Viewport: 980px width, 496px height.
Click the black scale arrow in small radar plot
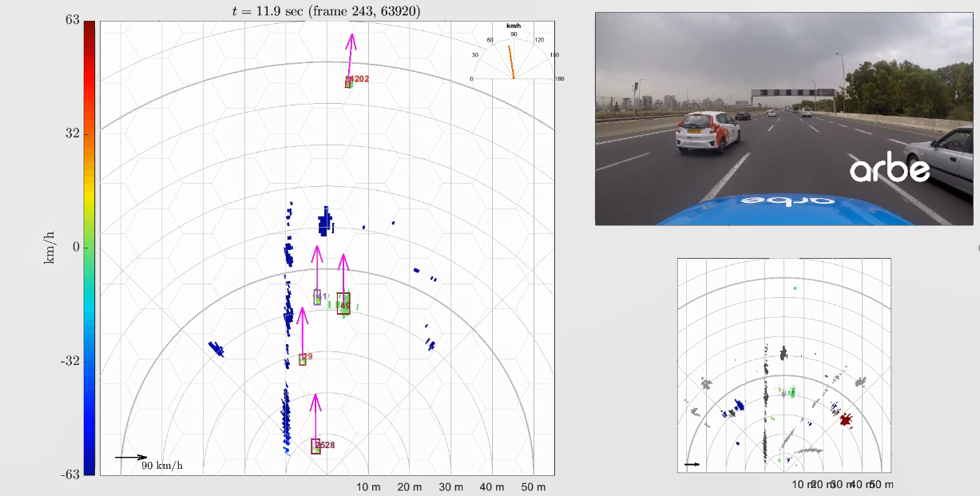pos(692,464)
